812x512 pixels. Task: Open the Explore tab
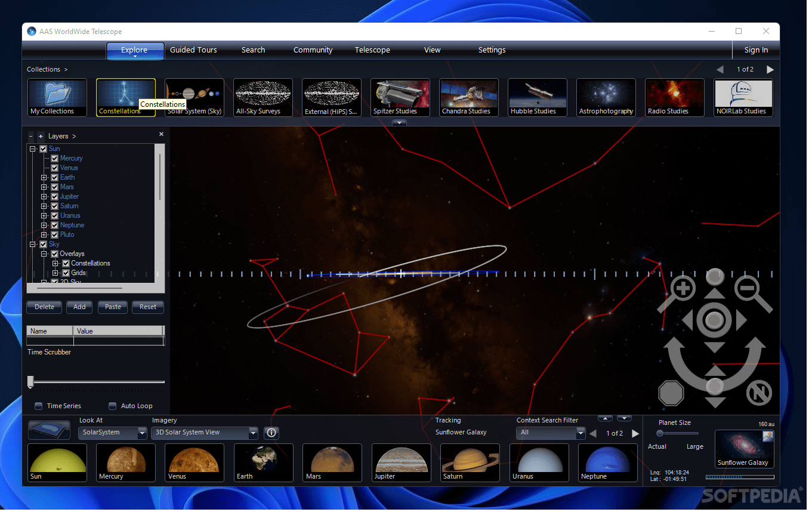(x=135, y=51)
